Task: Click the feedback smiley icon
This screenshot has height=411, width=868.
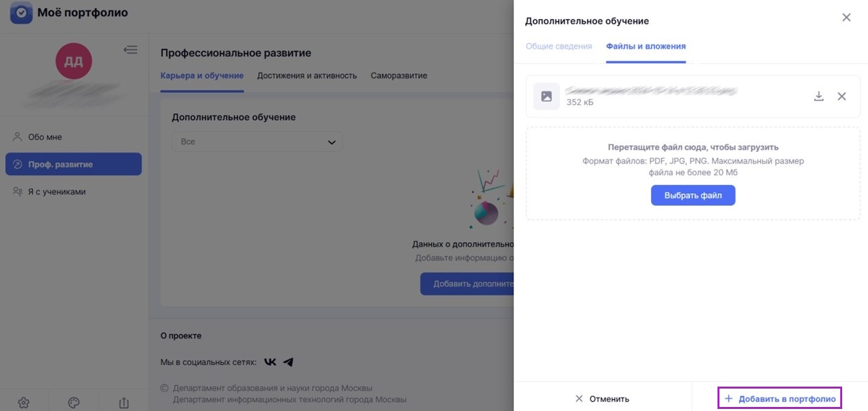Action: point(73,402)
